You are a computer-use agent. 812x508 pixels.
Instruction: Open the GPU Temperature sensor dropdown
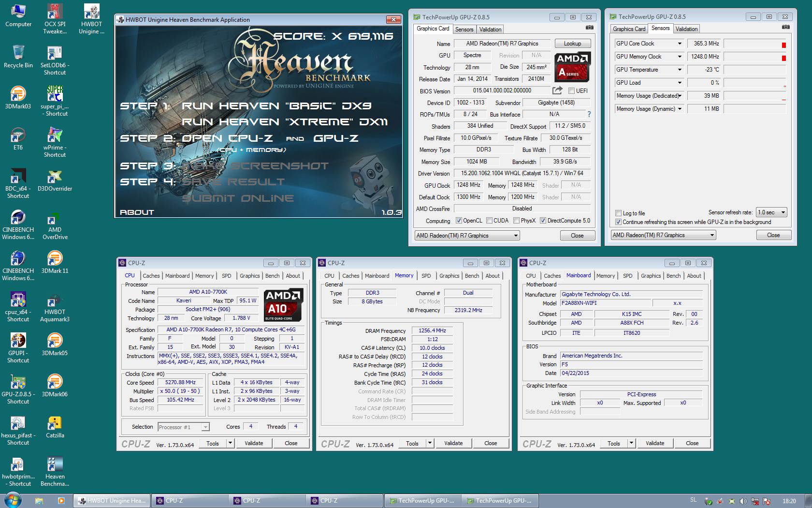680,70
